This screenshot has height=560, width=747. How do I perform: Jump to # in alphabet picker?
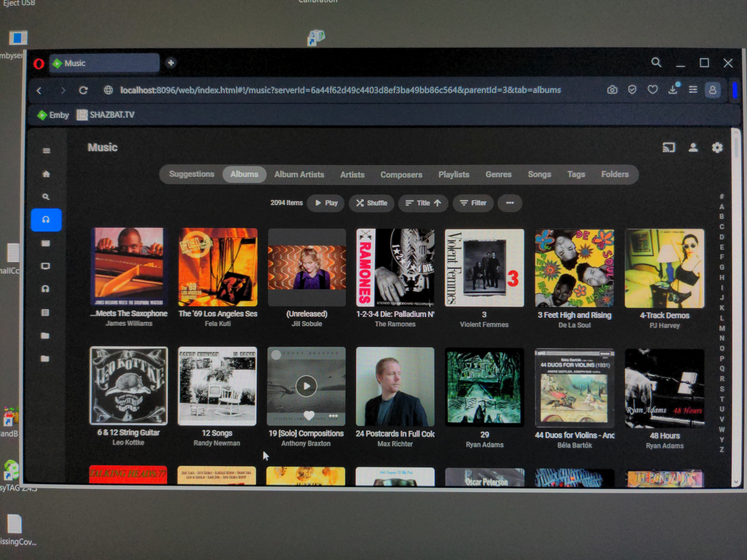tap(721, 197)
